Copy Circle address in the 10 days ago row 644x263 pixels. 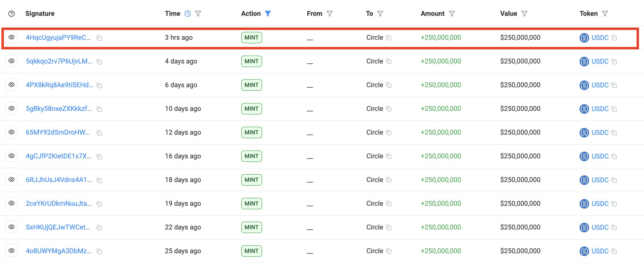pos(389,109)
